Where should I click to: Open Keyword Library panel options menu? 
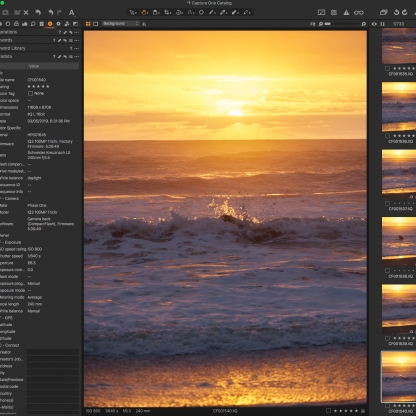coord(77,48)
